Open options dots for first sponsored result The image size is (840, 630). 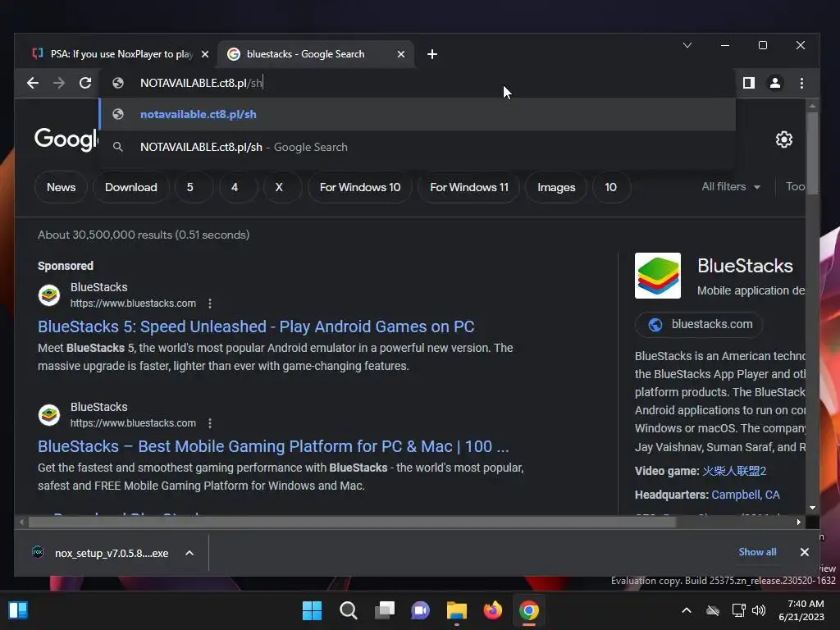[209, 304]
